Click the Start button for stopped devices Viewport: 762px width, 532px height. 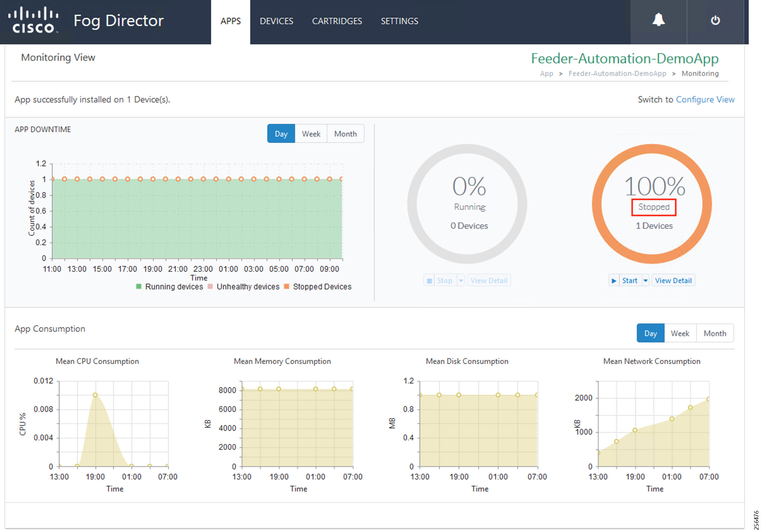[629, 281]
